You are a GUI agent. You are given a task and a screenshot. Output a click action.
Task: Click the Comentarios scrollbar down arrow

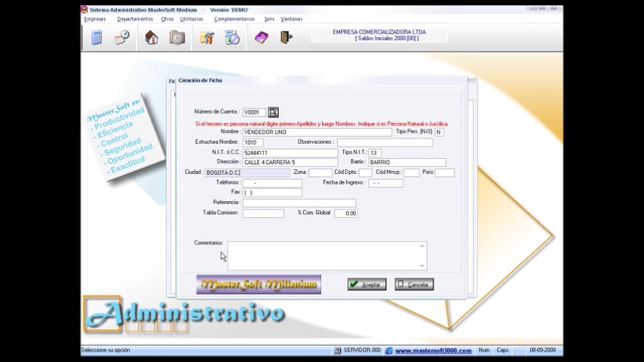pos(422,265)
